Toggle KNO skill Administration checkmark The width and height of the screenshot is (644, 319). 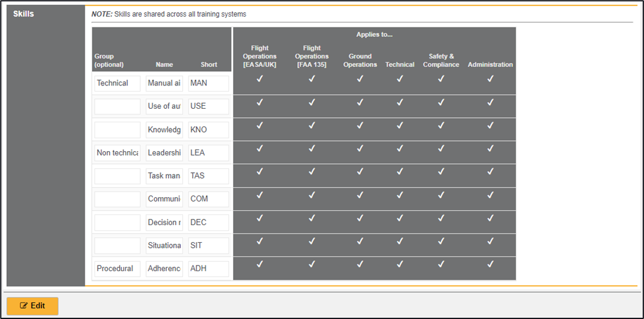pyautogui.click(x=490, y=125)
